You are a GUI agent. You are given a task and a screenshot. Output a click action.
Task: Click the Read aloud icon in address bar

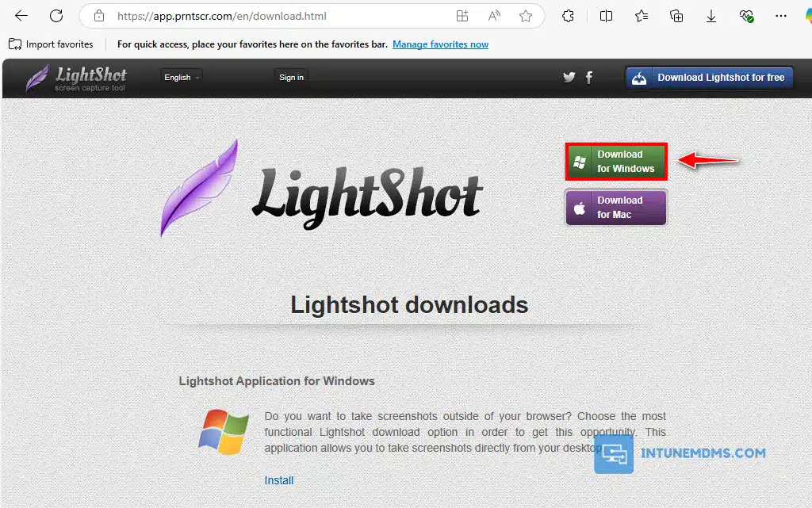(495, 16)
